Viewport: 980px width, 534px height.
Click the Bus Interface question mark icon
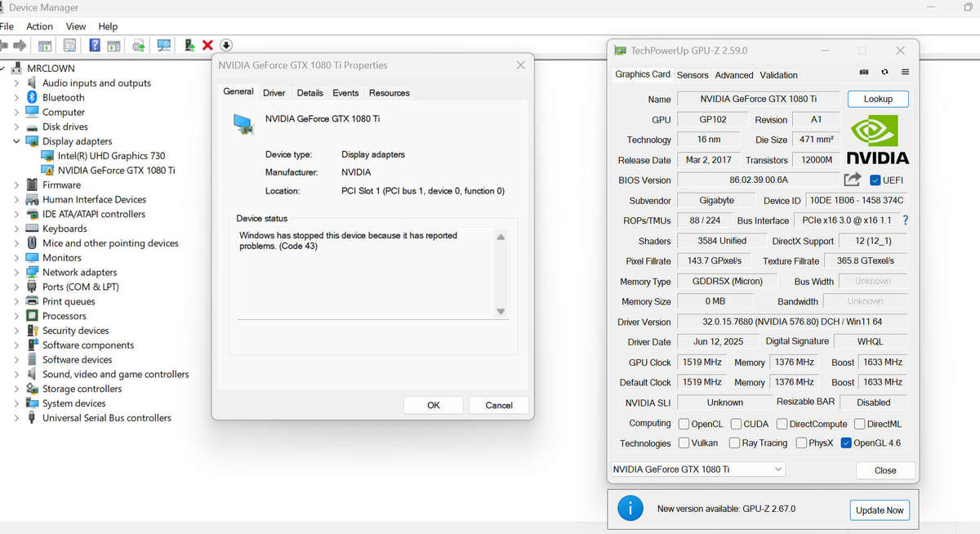[905, 220]
